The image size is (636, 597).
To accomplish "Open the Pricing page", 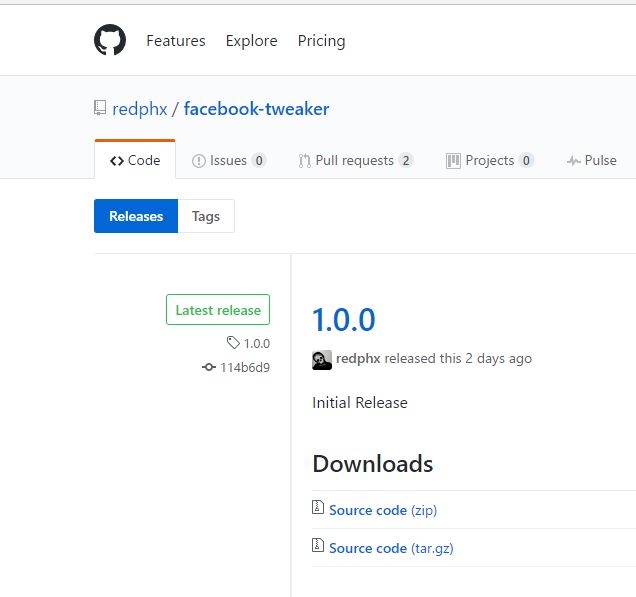I will tap(321, 41).
